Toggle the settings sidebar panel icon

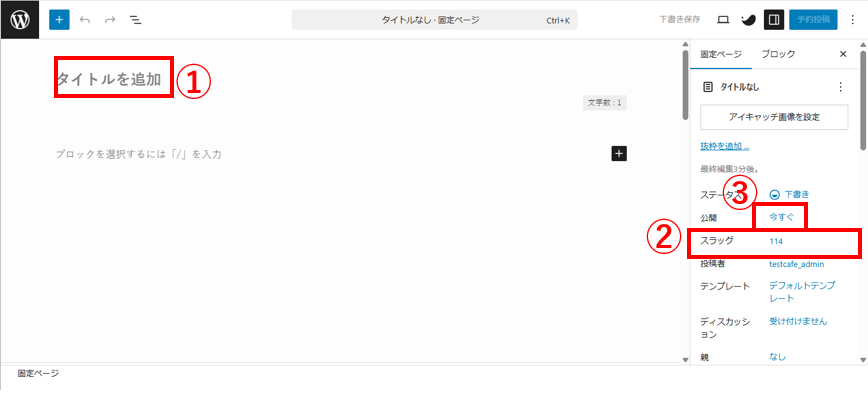pos(774,20)
